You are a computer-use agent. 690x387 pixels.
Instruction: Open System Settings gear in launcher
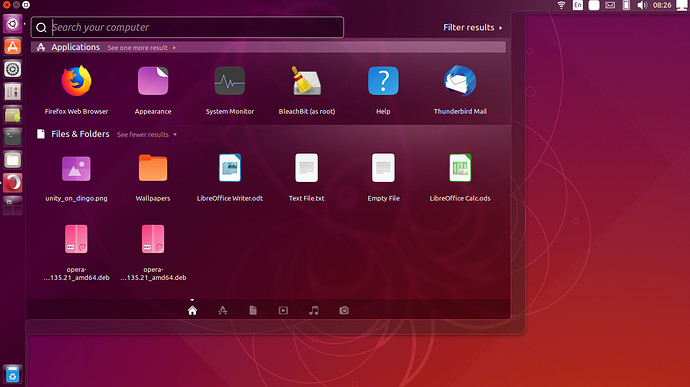coord(13,69)
